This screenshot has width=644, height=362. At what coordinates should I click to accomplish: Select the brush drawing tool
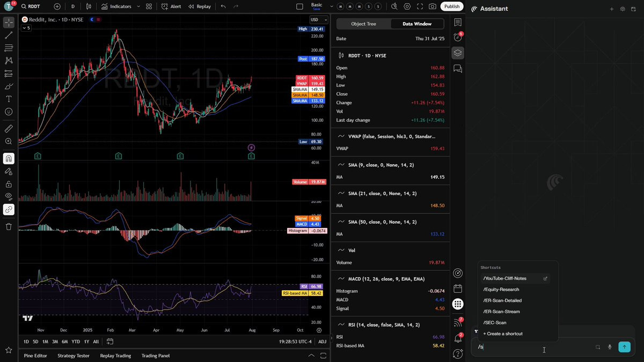tap(9, 86)
